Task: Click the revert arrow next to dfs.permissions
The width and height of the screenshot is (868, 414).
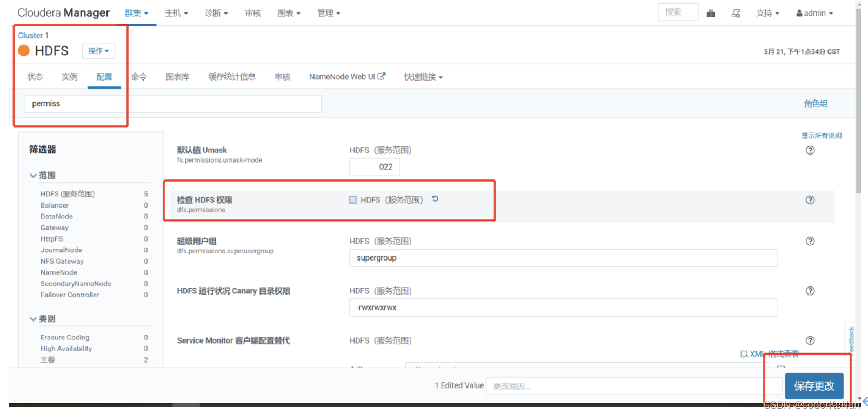Action: 435,199
